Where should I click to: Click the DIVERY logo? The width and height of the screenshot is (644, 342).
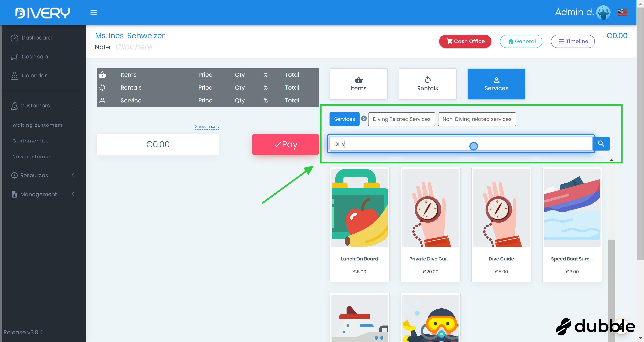click(43, 13)
